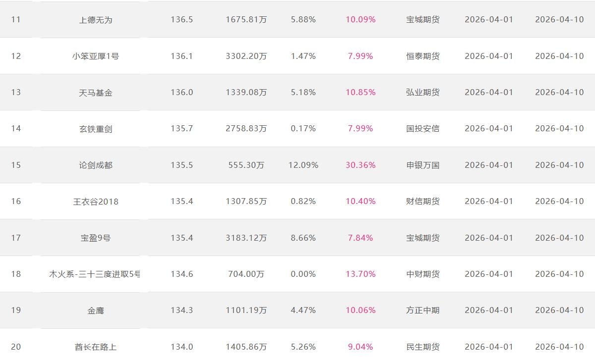
Task: Open the 民生期货 broker link
Action: point(422,347)
